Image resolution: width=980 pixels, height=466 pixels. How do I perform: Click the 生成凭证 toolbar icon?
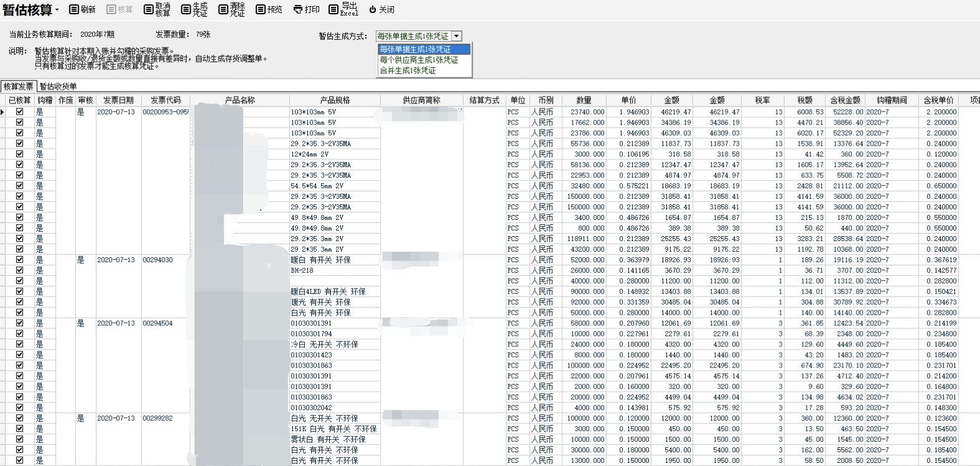(x=186, y=9)
